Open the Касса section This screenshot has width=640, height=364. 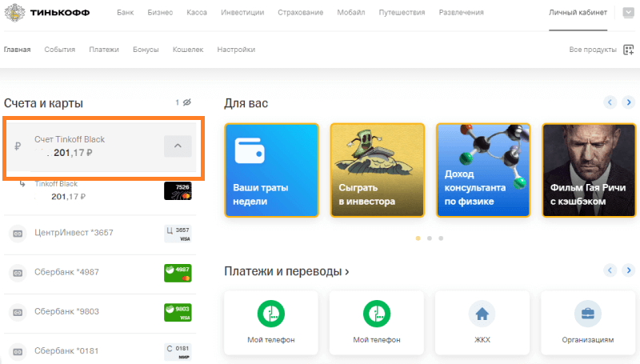click(x=197, y=13)
